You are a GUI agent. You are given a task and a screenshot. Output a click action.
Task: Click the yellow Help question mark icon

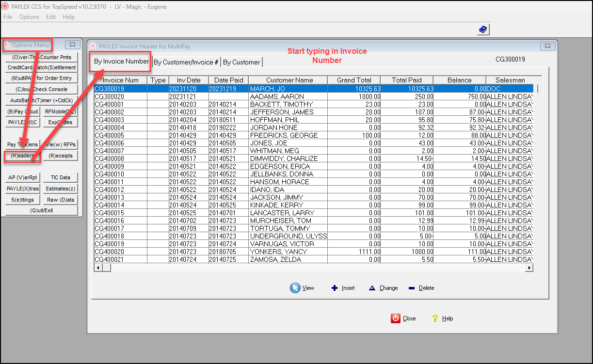point(435,318)
